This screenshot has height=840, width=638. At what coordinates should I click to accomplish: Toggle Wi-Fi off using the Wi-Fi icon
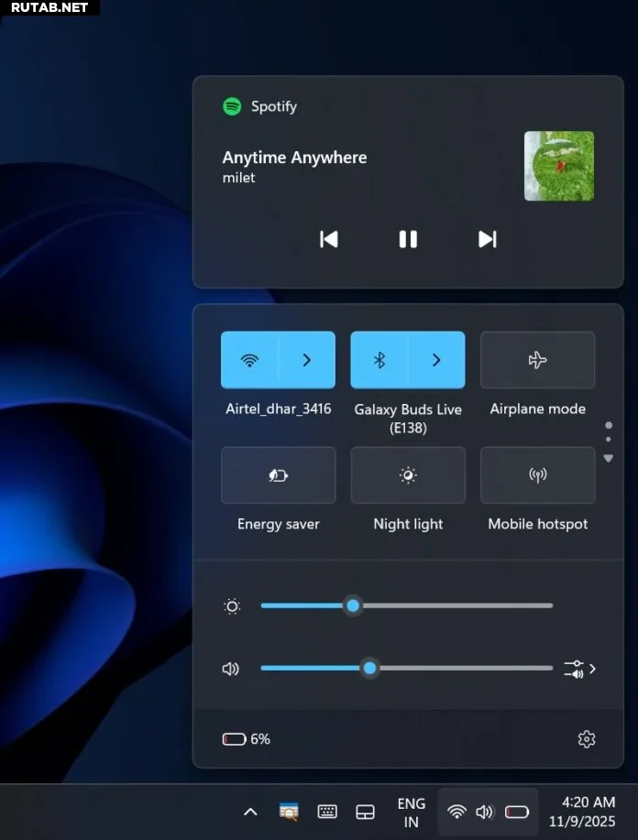point(249,360)
